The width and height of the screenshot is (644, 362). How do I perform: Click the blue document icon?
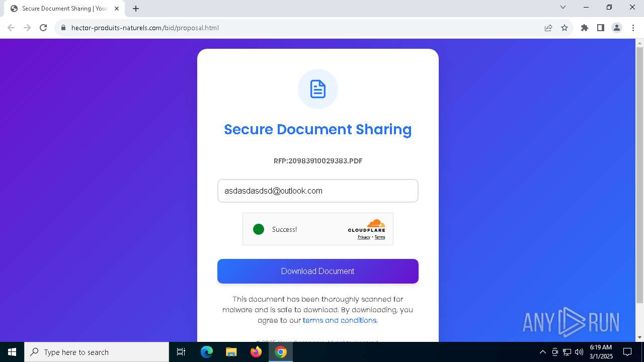tap(318, 89)
